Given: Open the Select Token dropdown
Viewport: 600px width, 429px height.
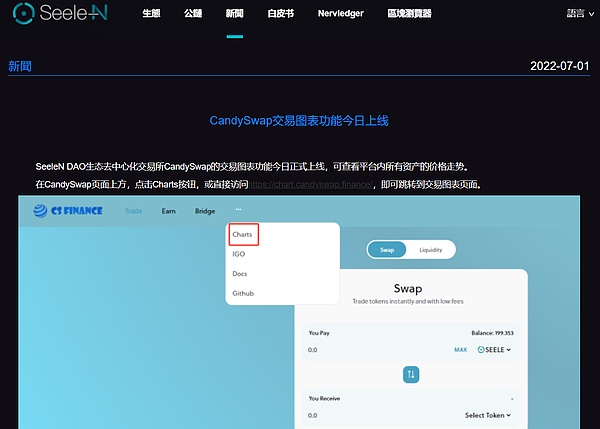Looking at the screenshot, I should point(488,415).
